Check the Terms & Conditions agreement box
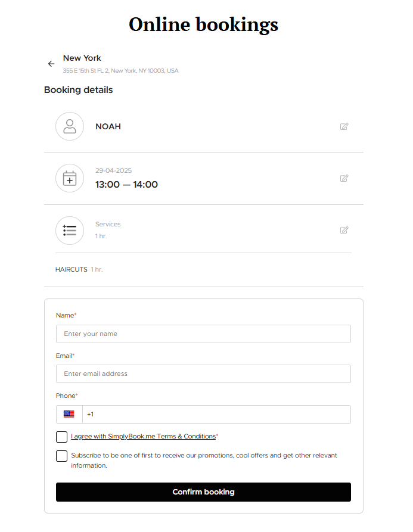 coord(61,437)
